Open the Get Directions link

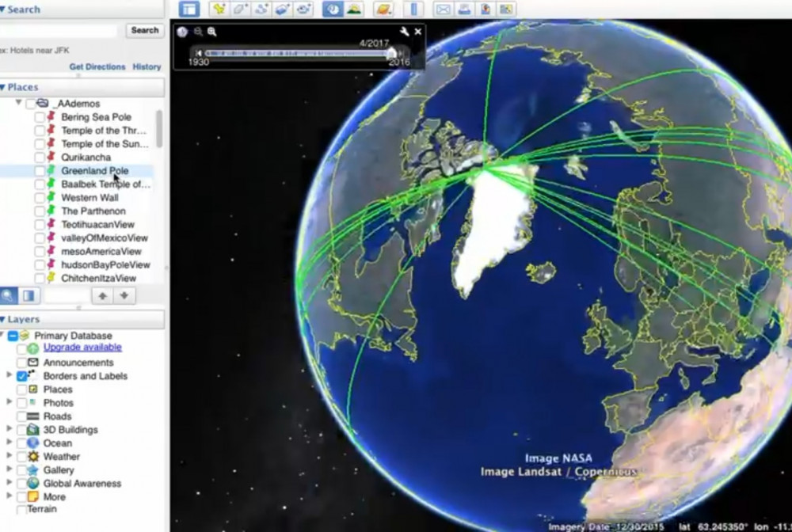(97, 66)
